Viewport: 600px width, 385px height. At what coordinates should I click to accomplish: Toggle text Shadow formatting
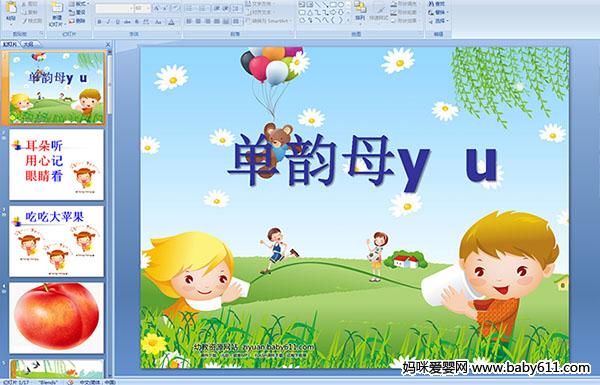[x=137, y=22]
